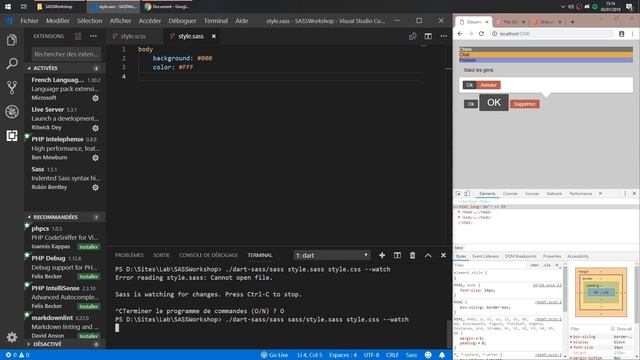Open changes icon in editor title bar
The image size is (640, 360).
(x=413, y=36)
